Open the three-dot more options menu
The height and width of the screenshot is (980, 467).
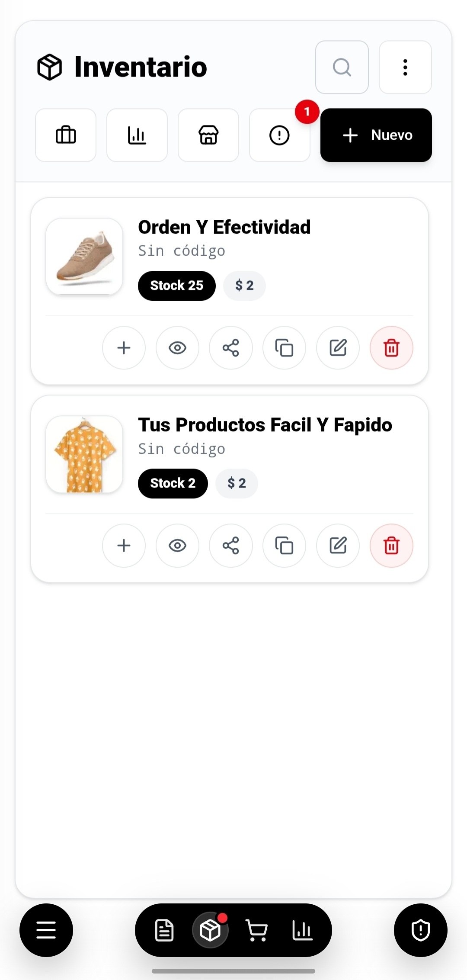[x=405, y=67]
